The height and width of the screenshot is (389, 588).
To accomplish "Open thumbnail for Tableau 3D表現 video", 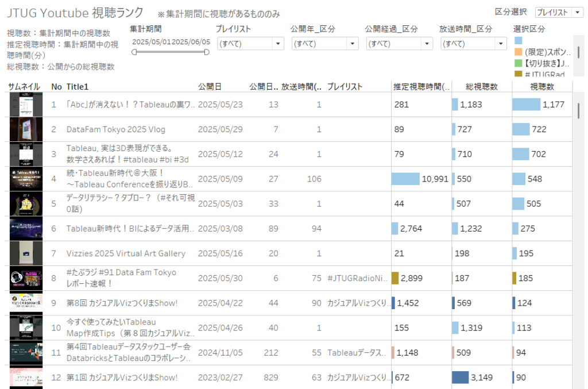I will pos(26,154).
